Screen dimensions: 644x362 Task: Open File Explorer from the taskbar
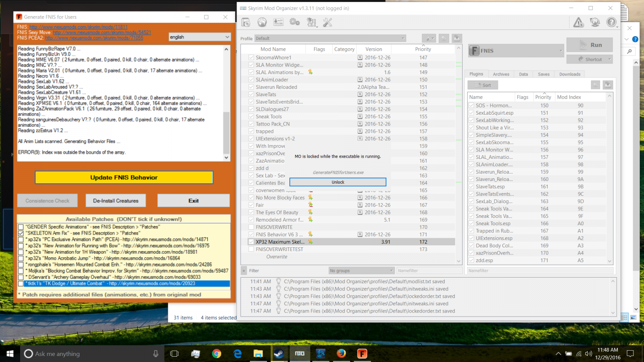pos(258,354)
